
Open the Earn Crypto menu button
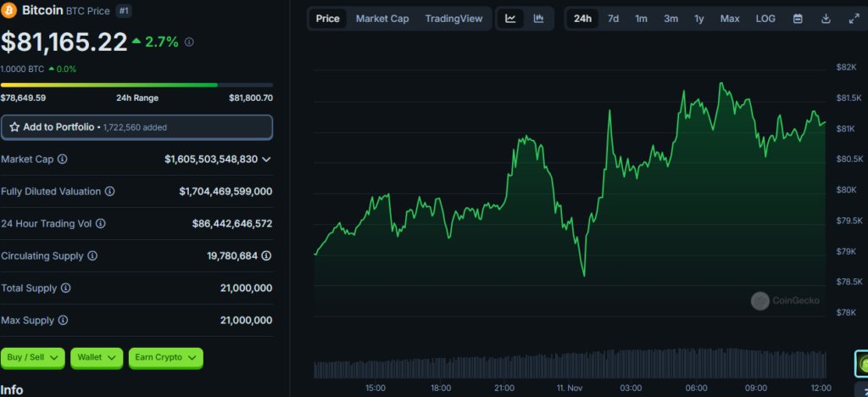point(166,358)
